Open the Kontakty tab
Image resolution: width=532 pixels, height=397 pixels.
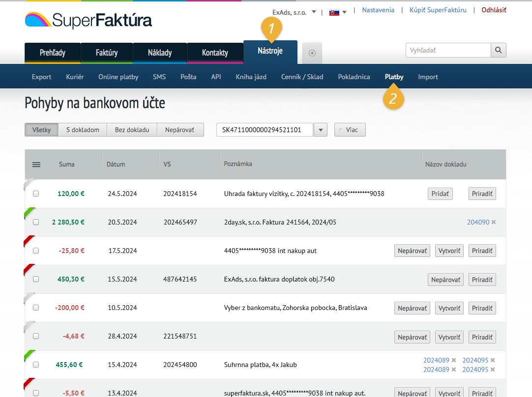click(x=215, y=53)
